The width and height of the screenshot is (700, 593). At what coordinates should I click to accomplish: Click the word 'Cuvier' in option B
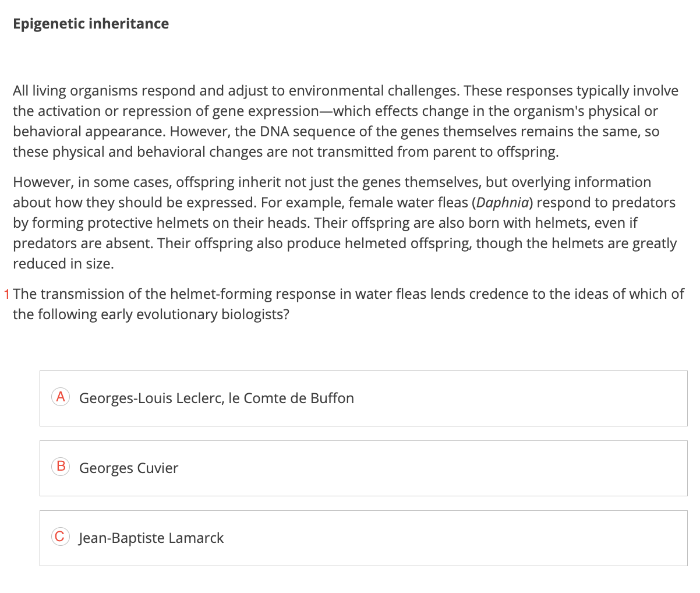(x=157, y=468)
